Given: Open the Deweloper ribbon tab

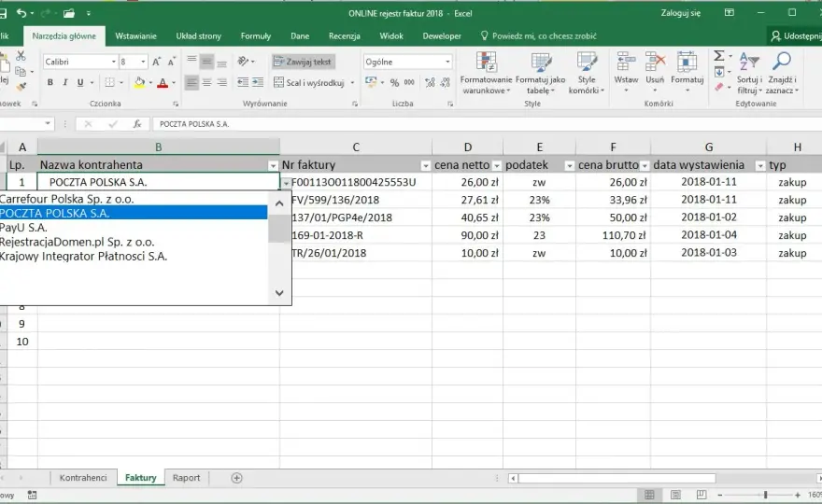Looking at the screenshot, I should [x=442, y=36].
